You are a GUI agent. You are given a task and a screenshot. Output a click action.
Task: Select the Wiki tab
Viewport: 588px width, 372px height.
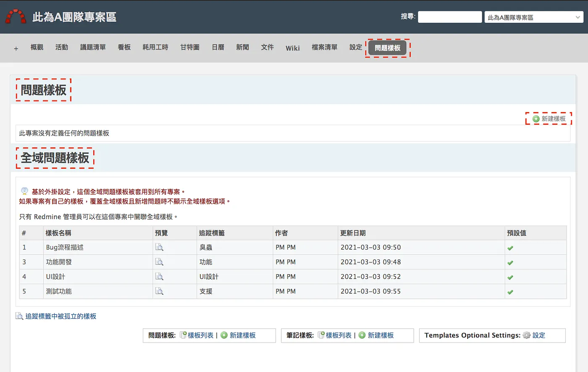293,48
